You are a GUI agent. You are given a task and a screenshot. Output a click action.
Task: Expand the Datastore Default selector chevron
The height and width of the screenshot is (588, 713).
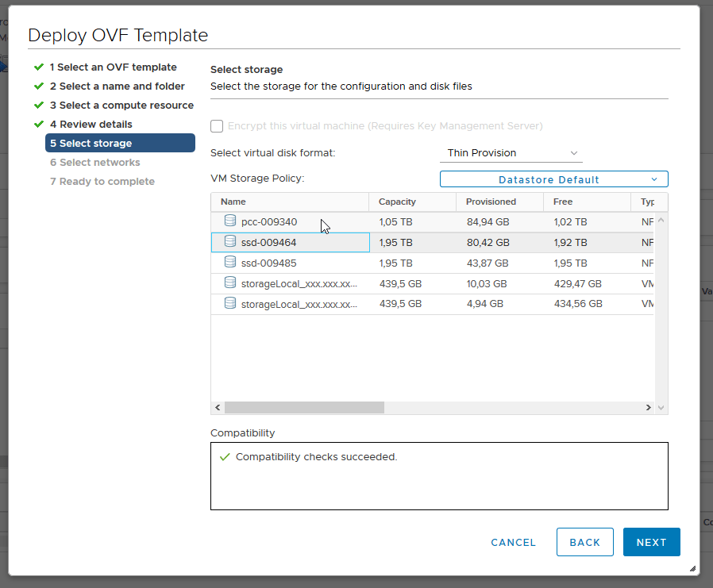pos(654,179)
